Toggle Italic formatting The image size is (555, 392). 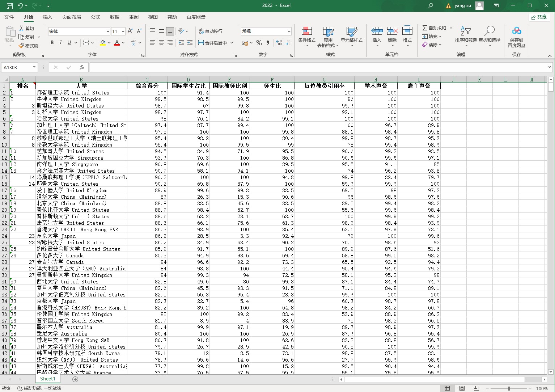[61, 43]
